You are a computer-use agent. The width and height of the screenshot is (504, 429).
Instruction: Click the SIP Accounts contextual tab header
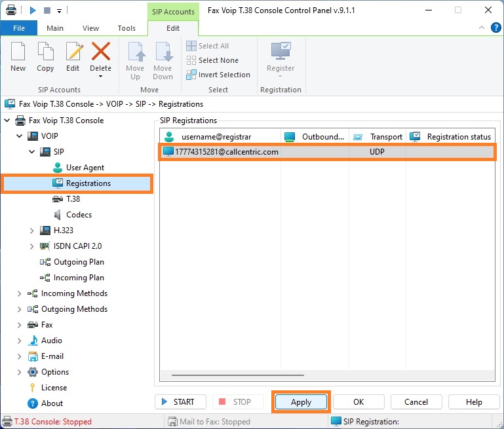click(x=173, y=12)
